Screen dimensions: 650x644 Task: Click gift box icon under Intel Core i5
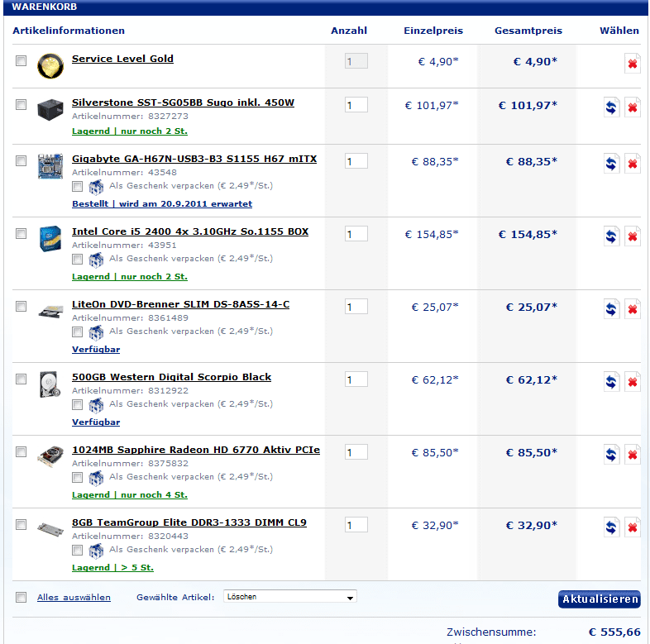(96, 260)
